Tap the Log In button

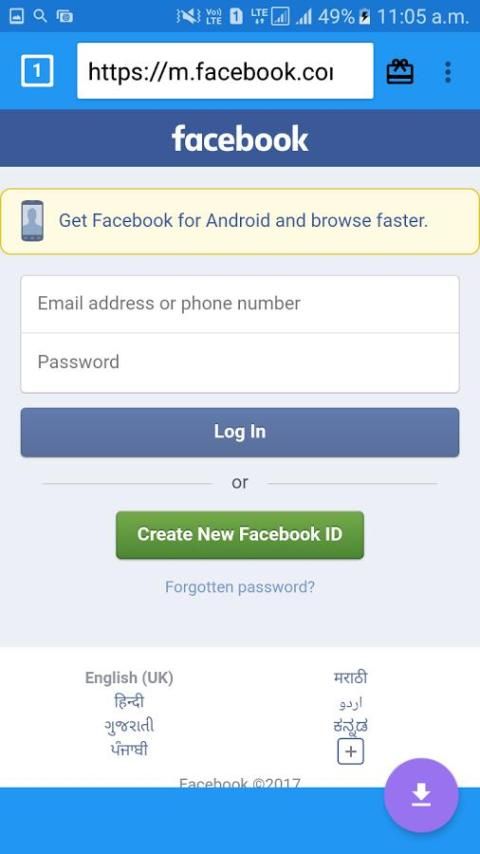[x=240, y=432]
